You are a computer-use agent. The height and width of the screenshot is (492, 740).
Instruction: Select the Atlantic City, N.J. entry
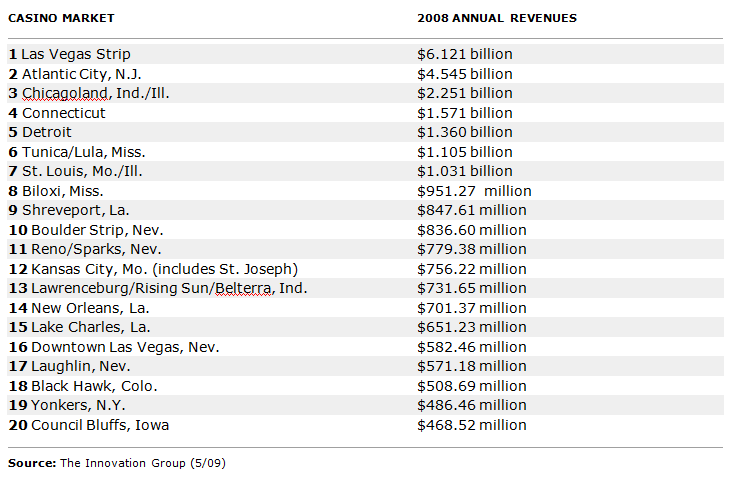pos(79,74)
